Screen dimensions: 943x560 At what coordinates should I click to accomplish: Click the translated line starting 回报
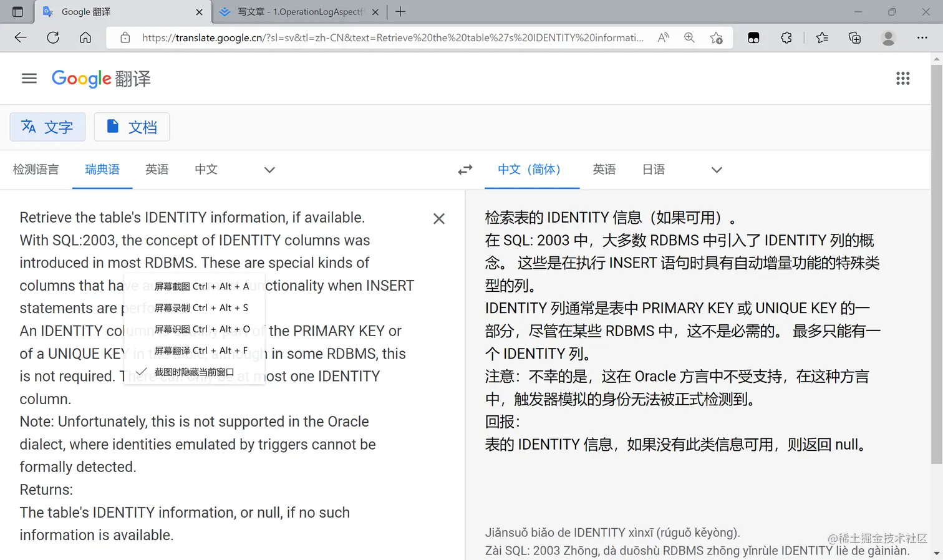click(x=502, y=422)
